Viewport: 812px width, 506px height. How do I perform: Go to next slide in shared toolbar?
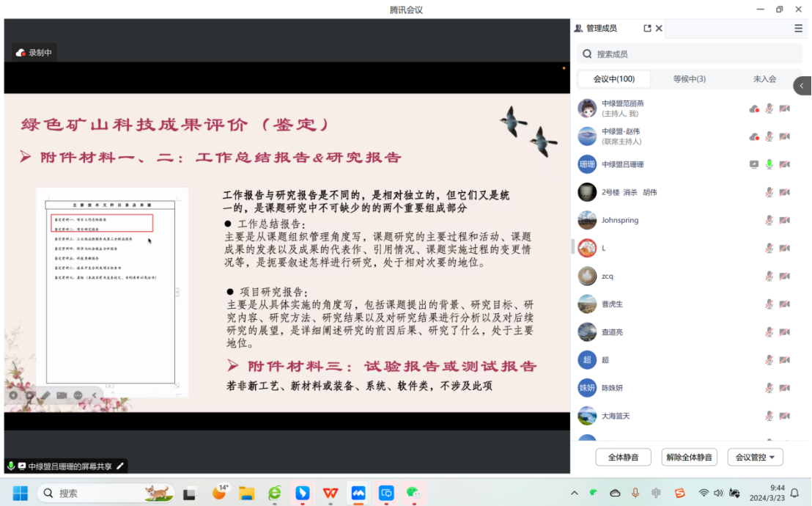click(x=29, y=395)
